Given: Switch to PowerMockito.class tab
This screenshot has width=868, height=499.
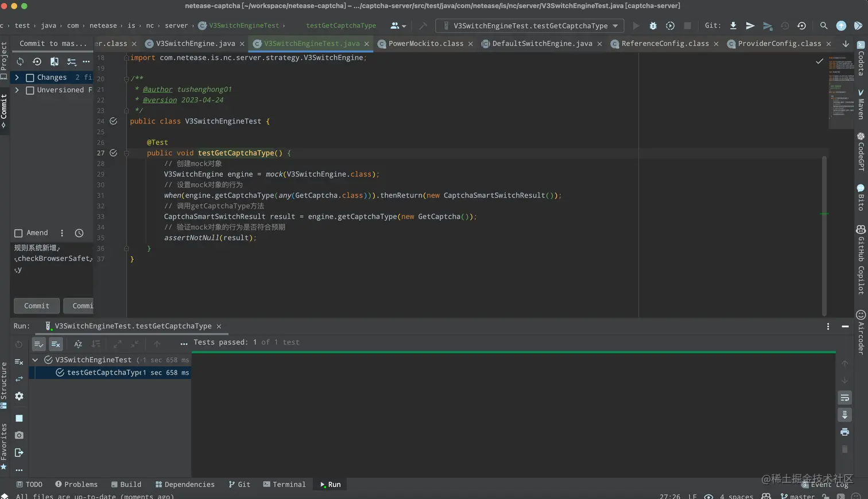Looking at the screenshot, I should point(425,44).
